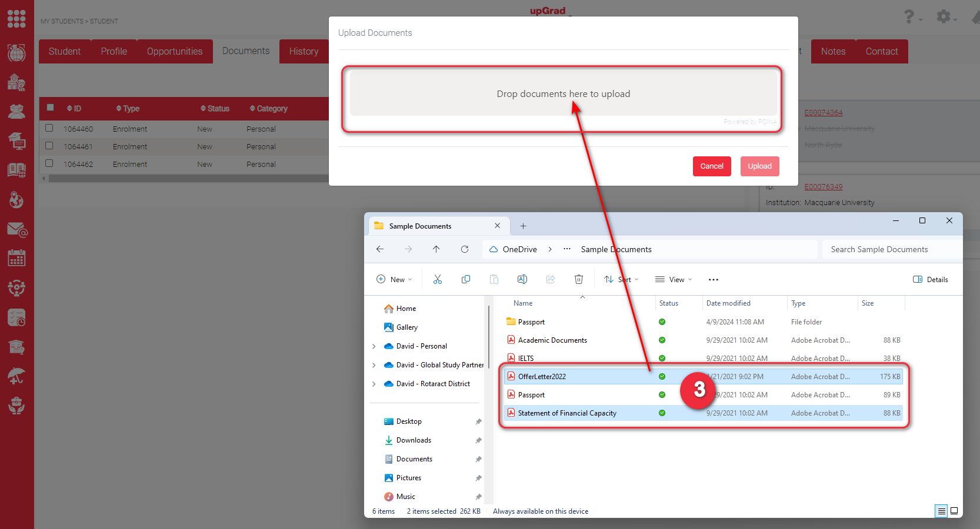The height and width of the screenshot is (529, 980).
Task: Open the app grid icon in sidebar
Action: [16, 19]
